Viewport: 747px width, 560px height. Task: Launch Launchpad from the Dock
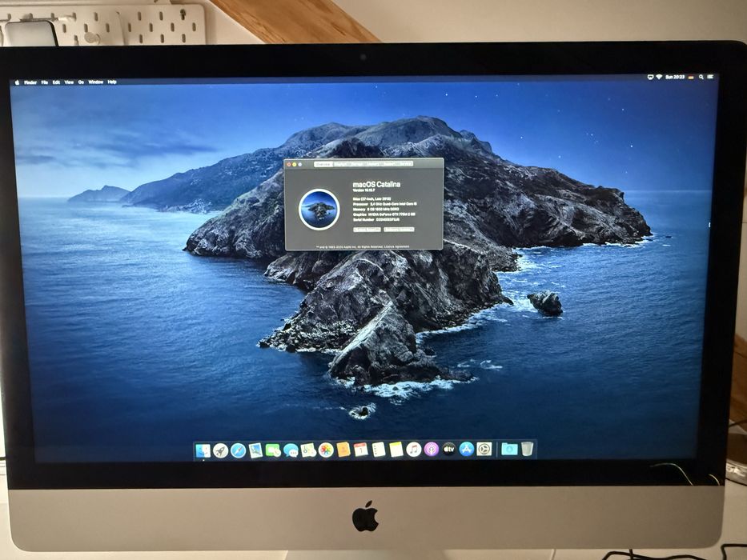(220, 450)
